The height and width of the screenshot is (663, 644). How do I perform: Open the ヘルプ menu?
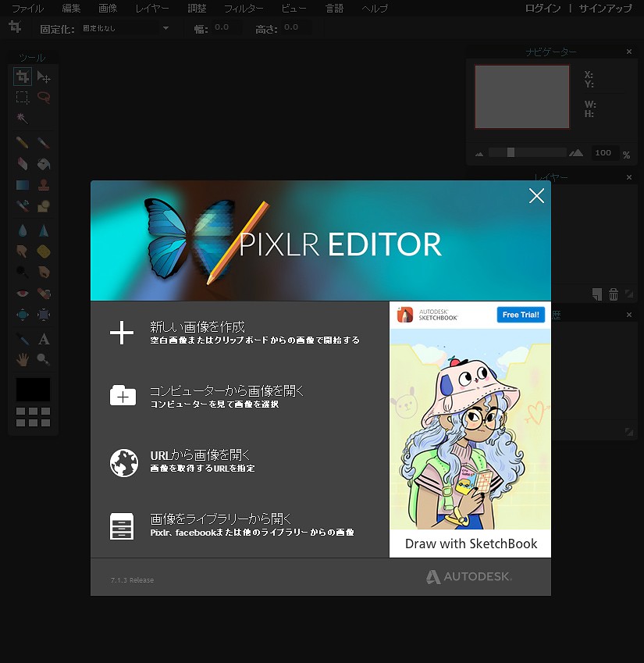point(375,9)
